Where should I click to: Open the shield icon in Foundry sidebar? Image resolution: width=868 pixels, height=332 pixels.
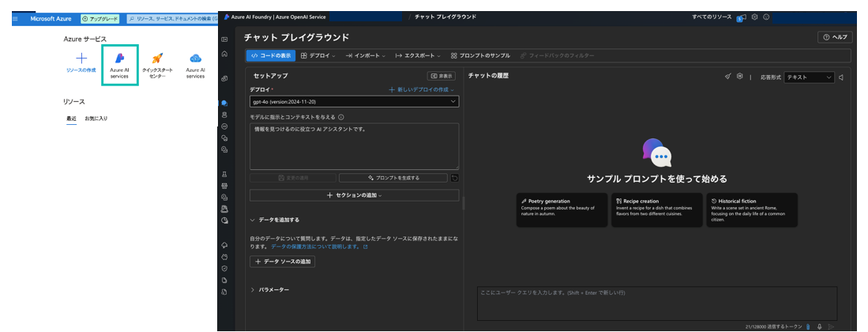pyautogui.click(x=224, y=268)
